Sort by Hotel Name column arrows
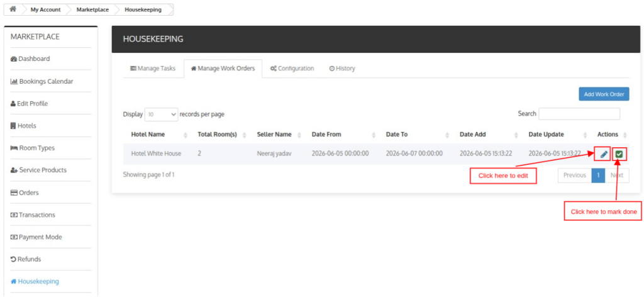644x297 pixels. point(186,135)
